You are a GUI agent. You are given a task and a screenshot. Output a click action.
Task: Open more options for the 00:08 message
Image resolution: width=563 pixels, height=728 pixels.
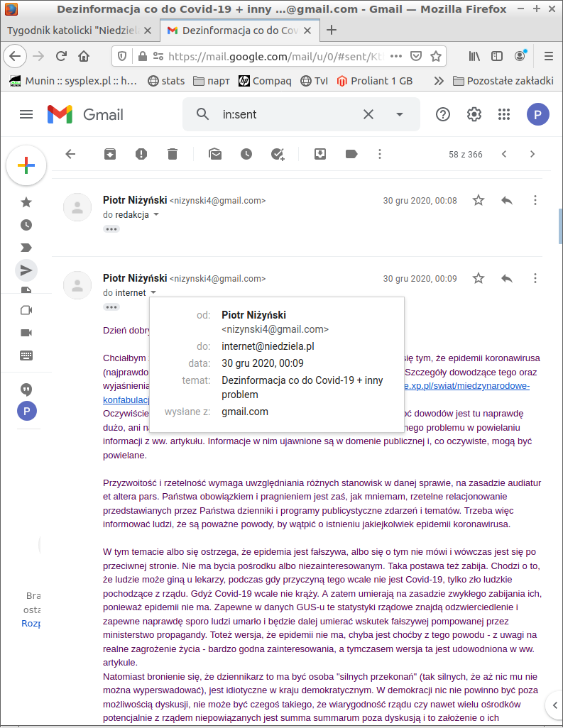pos(535,201)
